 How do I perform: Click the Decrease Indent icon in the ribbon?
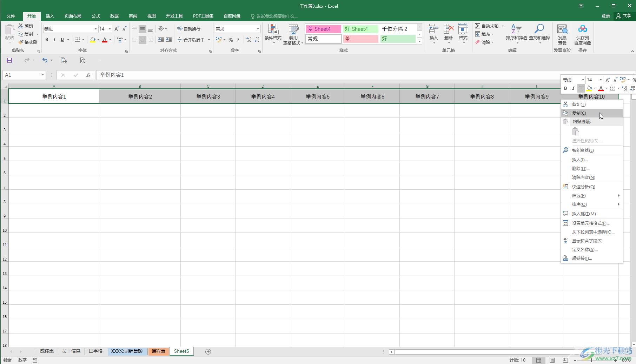161,40
